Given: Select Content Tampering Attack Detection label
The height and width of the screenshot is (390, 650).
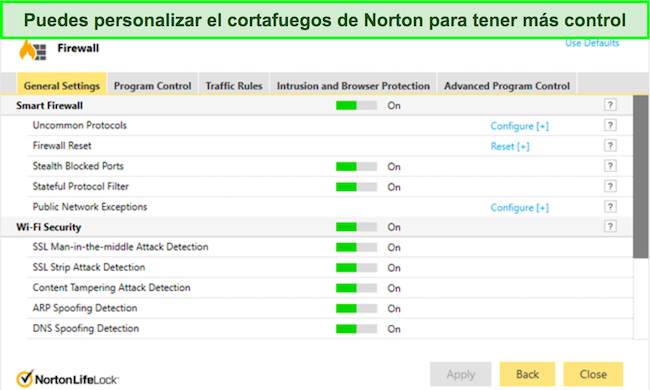Looking at the screenshot, I should 112,287.
